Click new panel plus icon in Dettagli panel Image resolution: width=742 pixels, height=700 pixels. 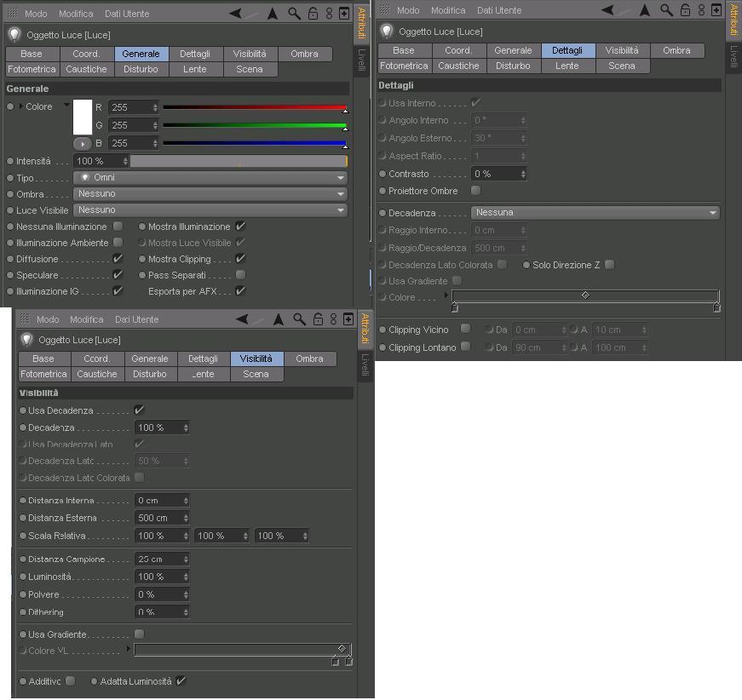pyautogui.click(x=716, y=10)
